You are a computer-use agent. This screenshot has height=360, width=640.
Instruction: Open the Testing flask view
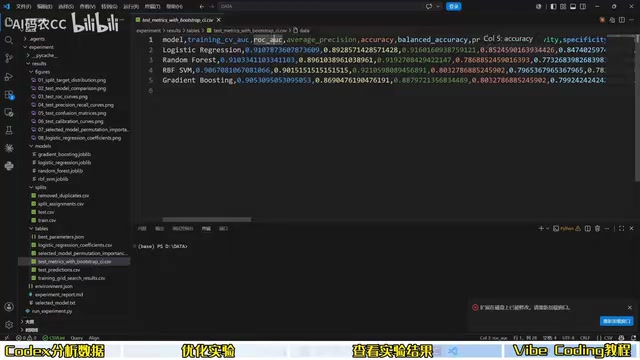coord(9,130)
